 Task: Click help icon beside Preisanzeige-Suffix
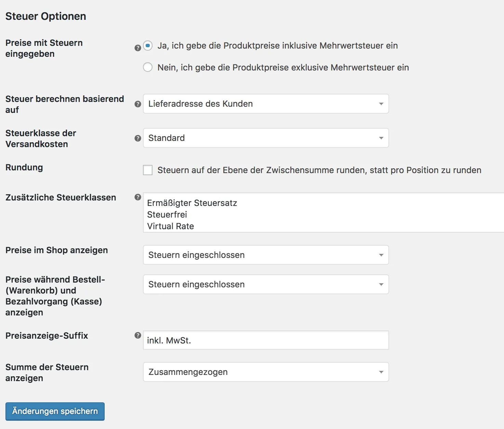point(138,335)
